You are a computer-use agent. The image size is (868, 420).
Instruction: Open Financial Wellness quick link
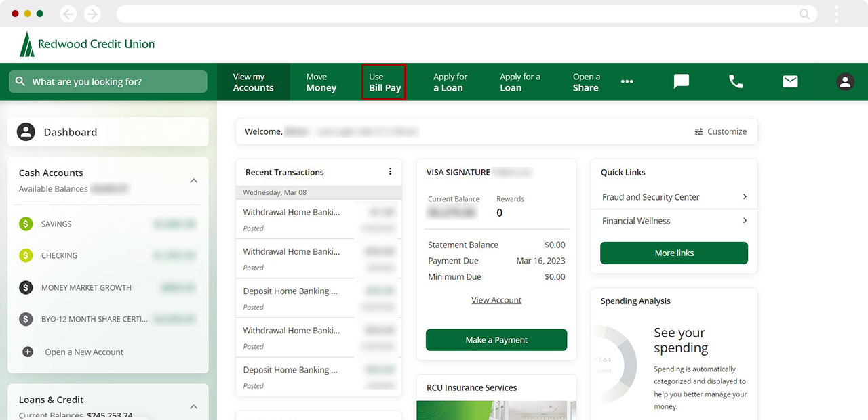point(674,221)
